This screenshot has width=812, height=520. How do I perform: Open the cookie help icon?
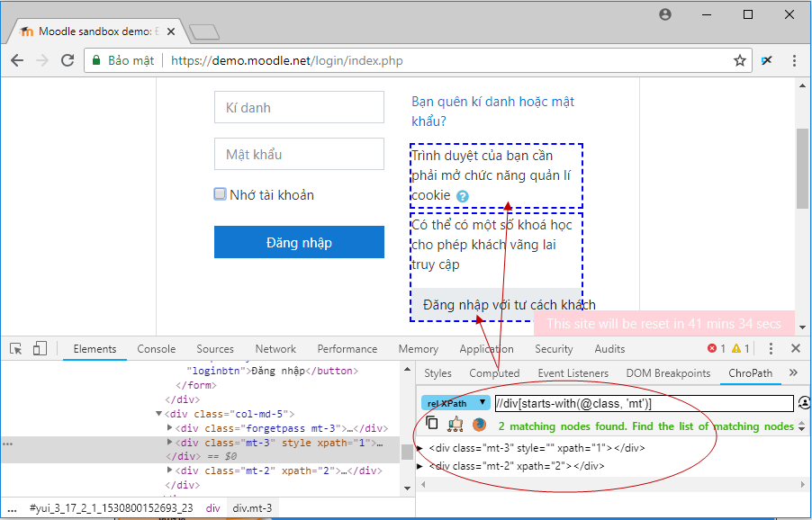tap(463, 196)
